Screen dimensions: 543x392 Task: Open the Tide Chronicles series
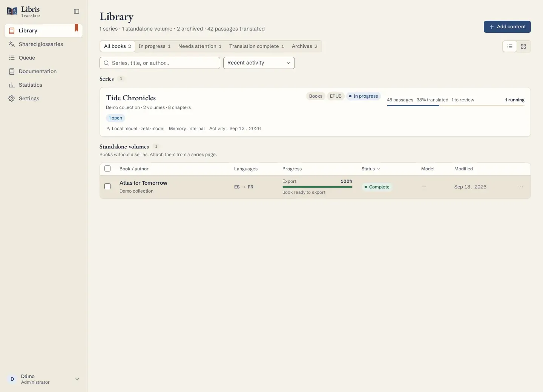pyautogui.click(x=131, y=98)
